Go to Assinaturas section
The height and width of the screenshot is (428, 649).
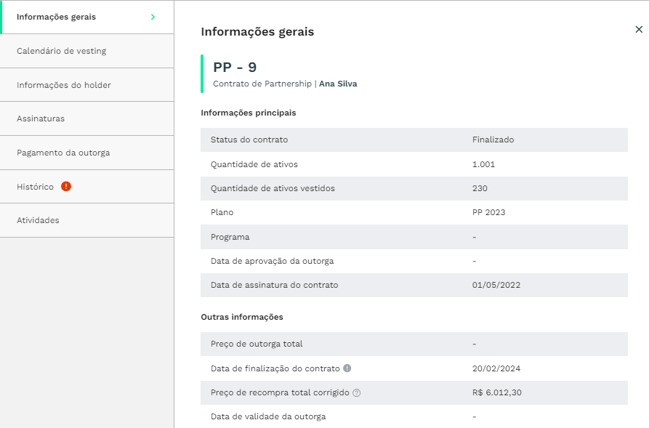pyautogui.click(x=87, y=119)
